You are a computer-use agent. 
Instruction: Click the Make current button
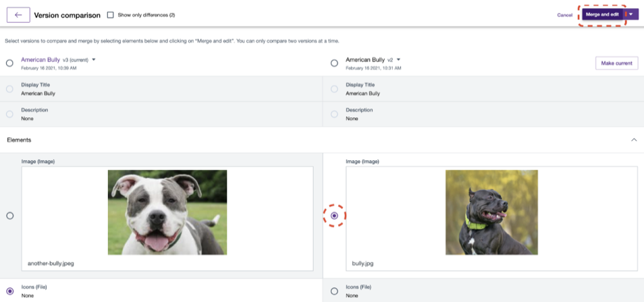click(x=616, y=63)
